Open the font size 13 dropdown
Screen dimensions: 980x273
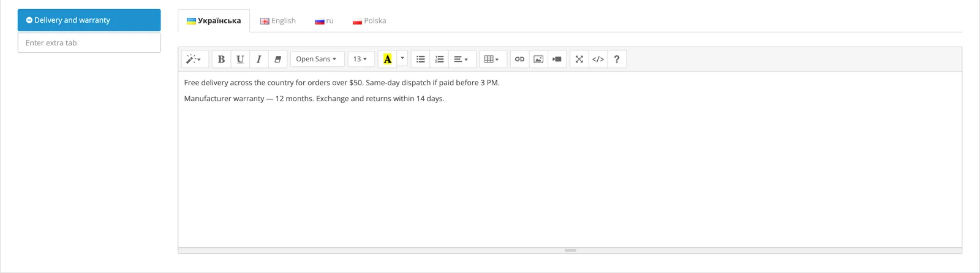[361, 59]
